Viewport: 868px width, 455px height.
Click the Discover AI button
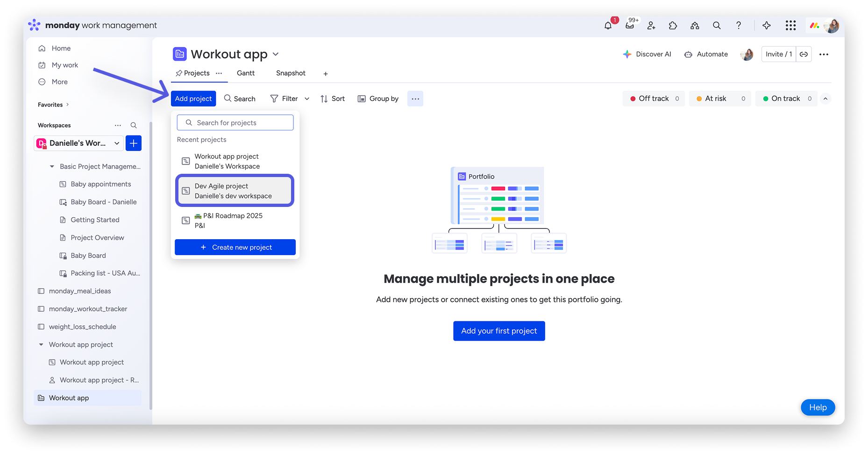[x=647, y=54]
